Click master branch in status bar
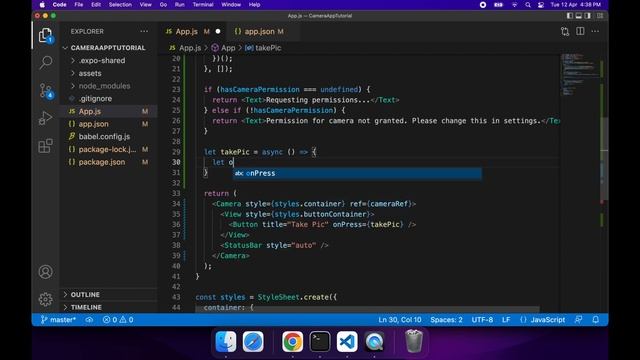Image resolution: width=640 pixels, height=360 pixels. click(x=58, y=320)
